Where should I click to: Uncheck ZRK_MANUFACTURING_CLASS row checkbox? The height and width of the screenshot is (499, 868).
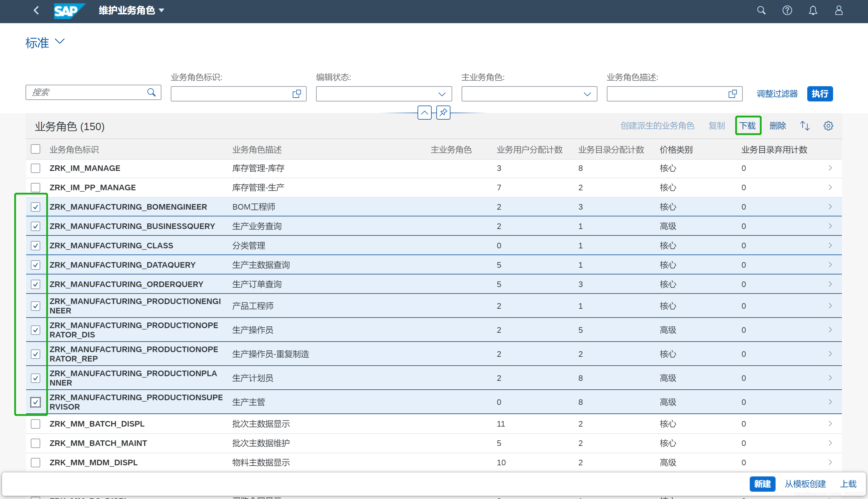coord(36,246)
